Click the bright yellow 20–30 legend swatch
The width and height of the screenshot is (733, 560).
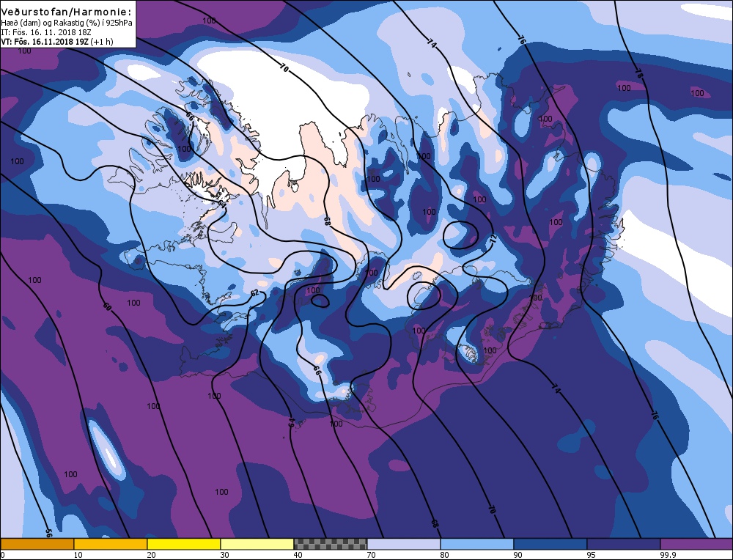(x=184, y=544)
